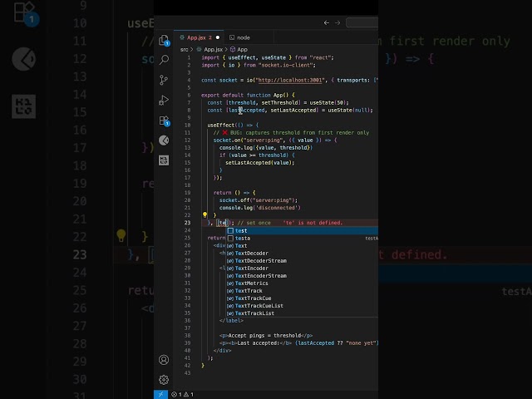Click the remote window status bar icon
Viewport: 532px width, 399px height.
click(160, 394)
